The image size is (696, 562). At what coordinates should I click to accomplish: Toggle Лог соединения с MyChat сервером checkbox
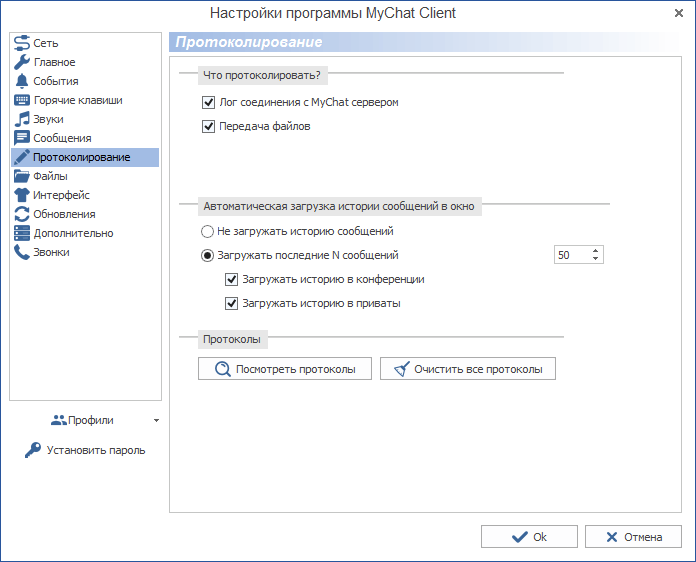tap(209, 103)
